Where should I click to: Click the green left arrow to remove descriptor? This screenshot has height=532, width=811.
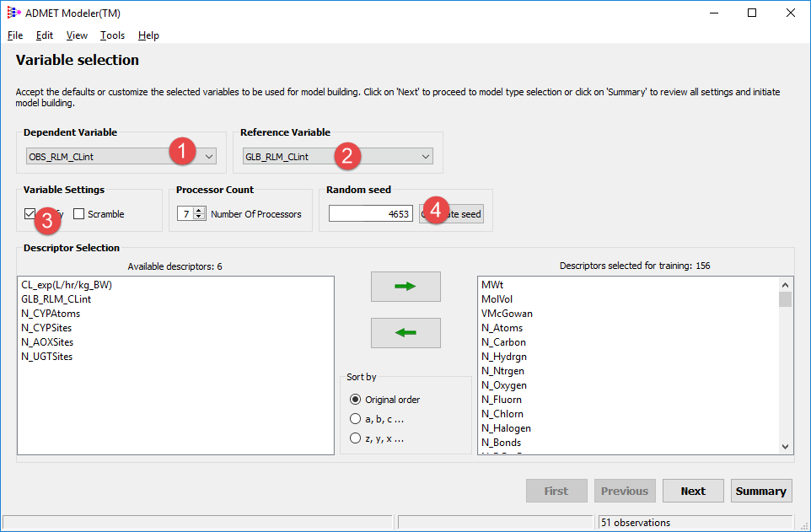coord(405,333)
